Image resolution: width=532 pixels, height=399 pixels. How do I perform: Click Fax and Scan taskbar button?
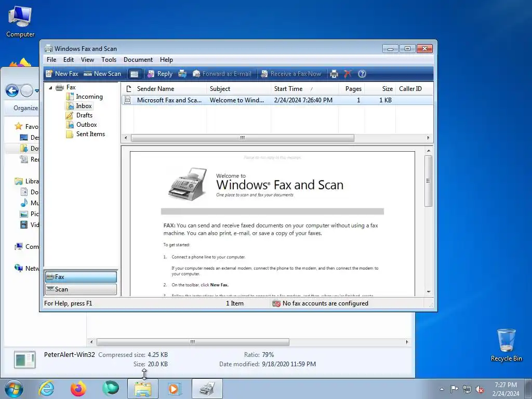point(207,389)
